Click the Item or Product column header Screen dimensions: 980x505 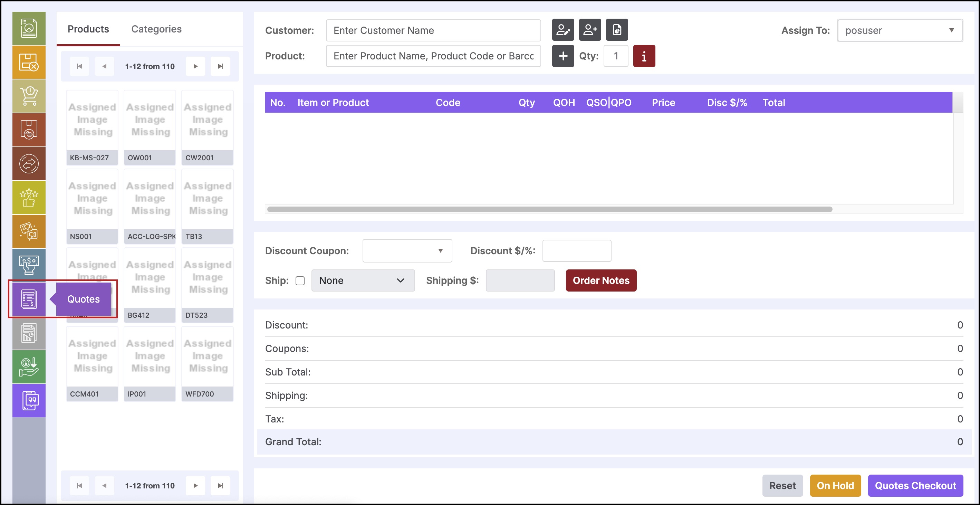click(x=333, y=103)
